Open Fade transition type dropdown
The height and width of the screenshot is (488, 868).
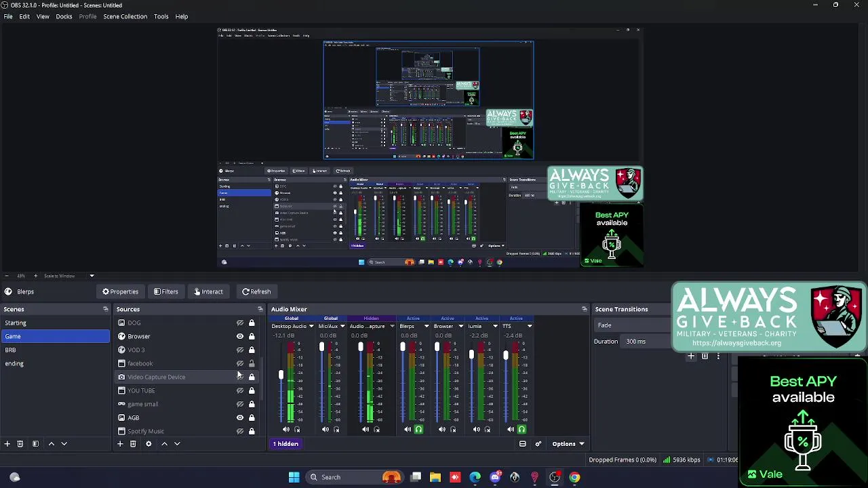(x=632, y=325)
